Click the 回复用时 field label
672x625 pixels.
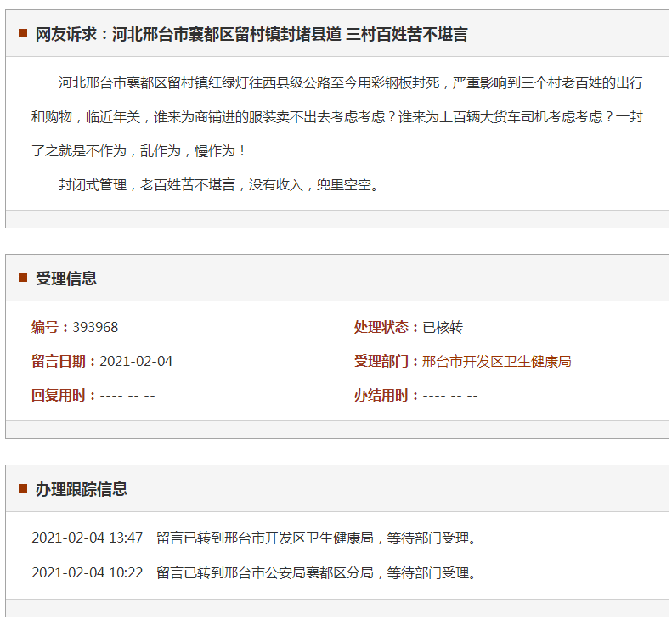pos(65,396)
